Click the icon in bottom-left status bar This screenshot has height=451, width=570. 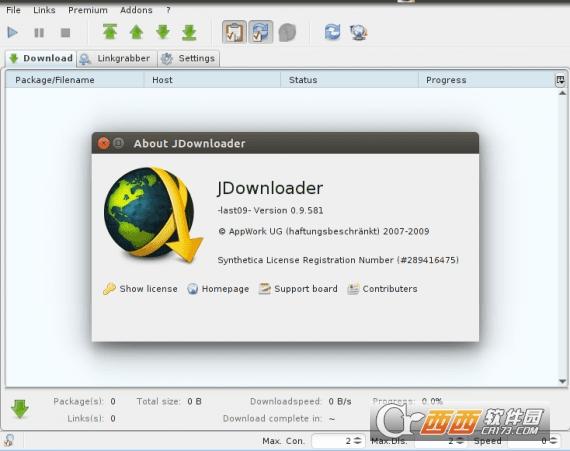9,440
